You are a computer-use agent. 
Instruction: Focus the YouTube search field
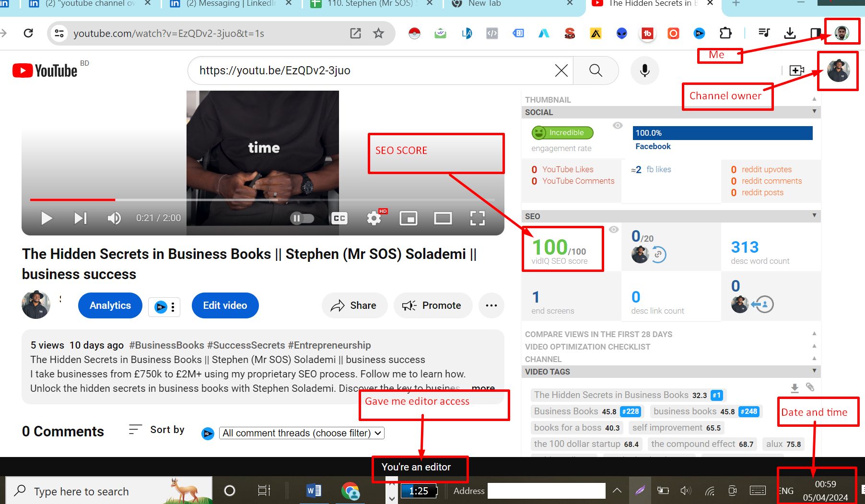point(374,70)
